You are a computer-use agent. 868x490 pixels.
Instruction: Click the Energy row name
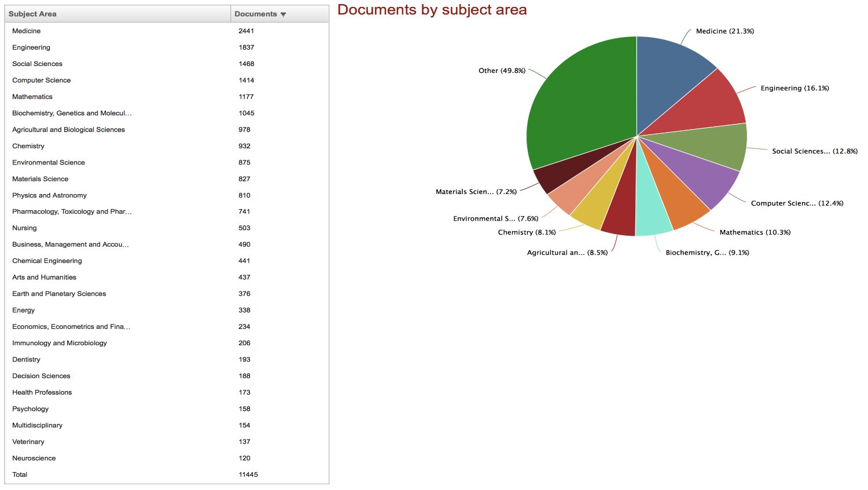coord(23,310)
